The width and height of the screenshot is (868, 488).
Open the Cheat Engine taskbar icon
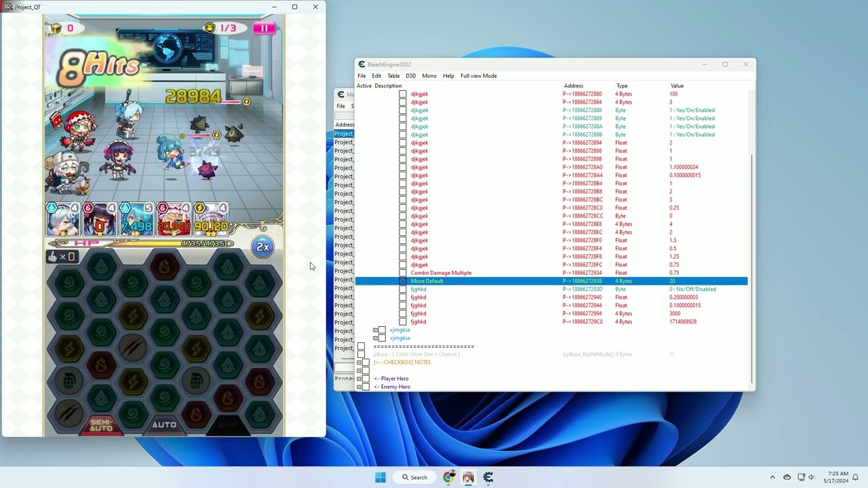click(x=488, y=477)
